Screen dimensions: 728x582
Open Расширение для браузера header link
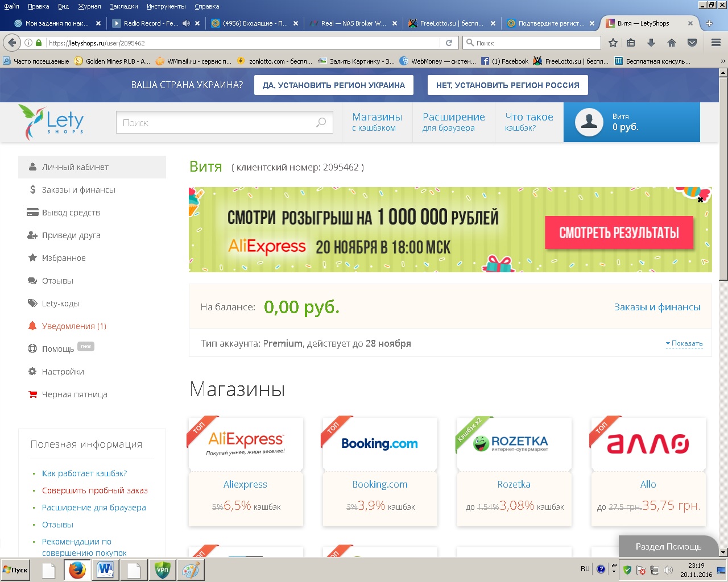pos(453,122)
